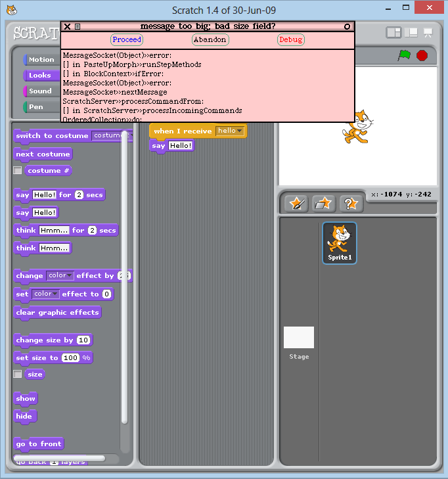Select the Sound category
This screenshot has width=448, height=479.
coord(42,91)
